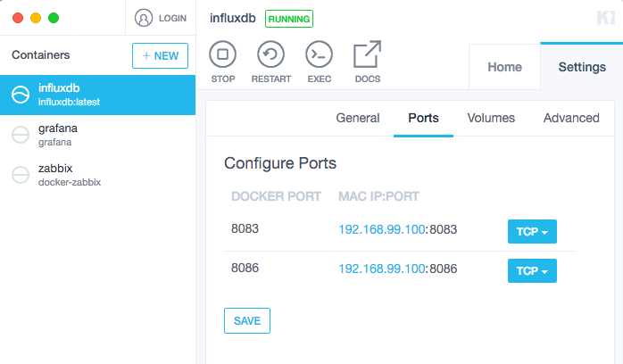Click the green zoom window button
The image size is (623, 364).
tap(54, 18)
